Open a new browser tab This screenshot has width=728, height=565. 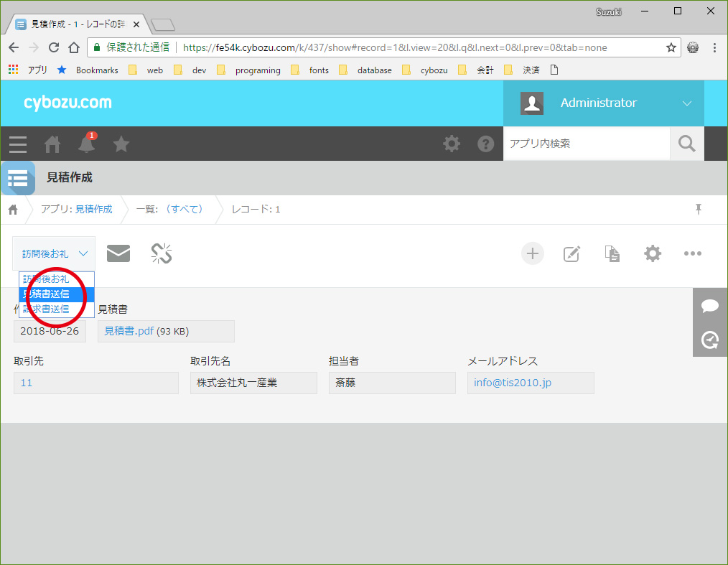coord(162,24)
